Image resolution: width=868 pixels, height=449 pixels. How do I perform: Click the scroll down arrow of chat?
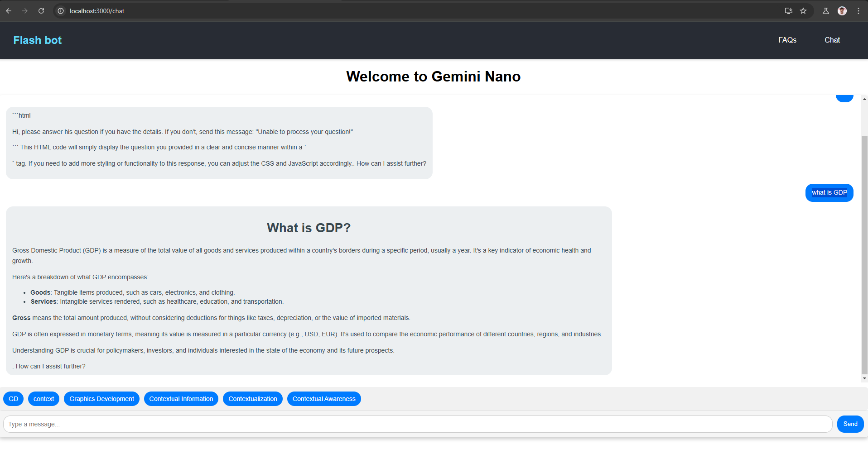[864, 378]
